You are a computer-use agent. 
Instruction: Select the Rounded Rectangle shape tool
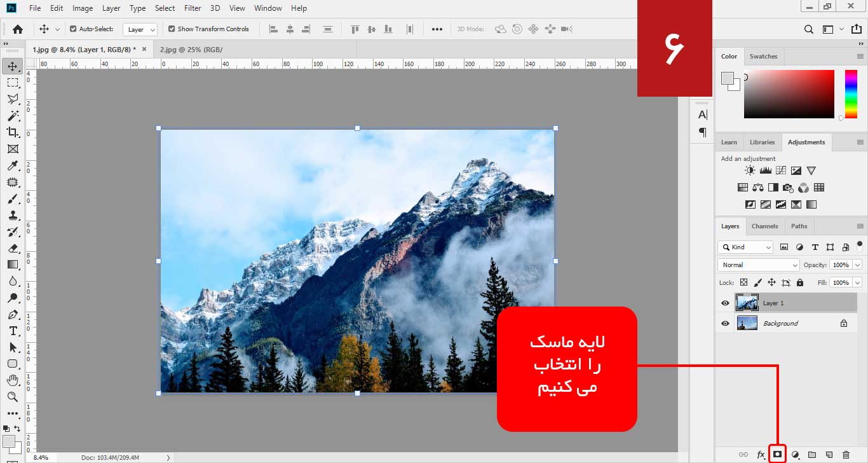tap(13, 364)
